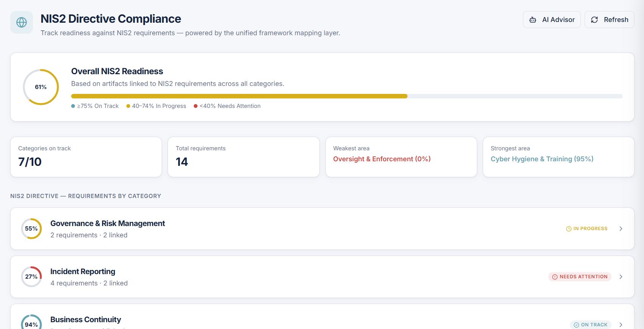Expand the Governance & Risk Management chevron
The image size is (644, 329).
[x=621, y=229]
